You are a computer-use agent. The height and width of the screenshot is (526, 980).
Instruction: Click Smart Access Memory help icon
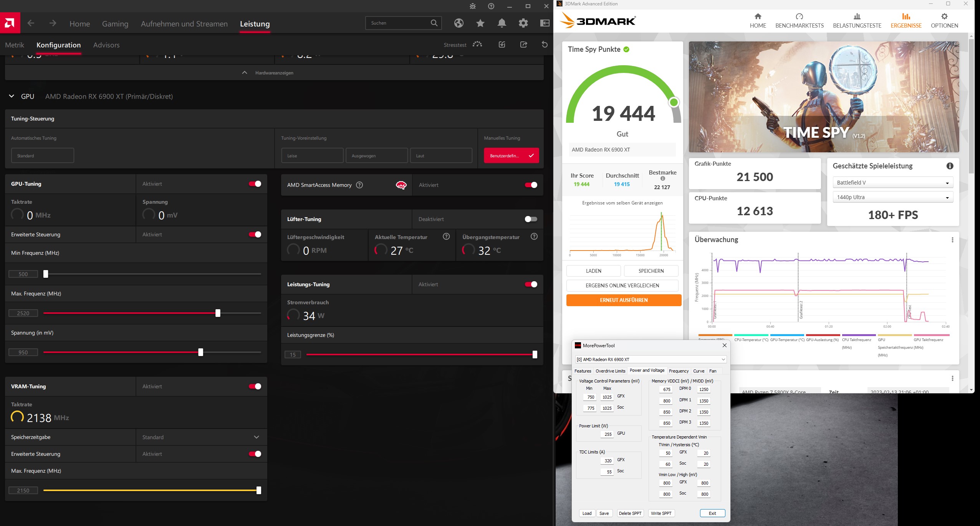[x=359, y=185]
